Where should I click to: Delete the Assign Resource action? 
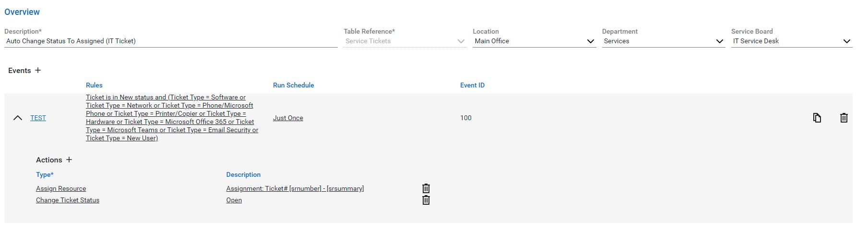click(426, 188)
